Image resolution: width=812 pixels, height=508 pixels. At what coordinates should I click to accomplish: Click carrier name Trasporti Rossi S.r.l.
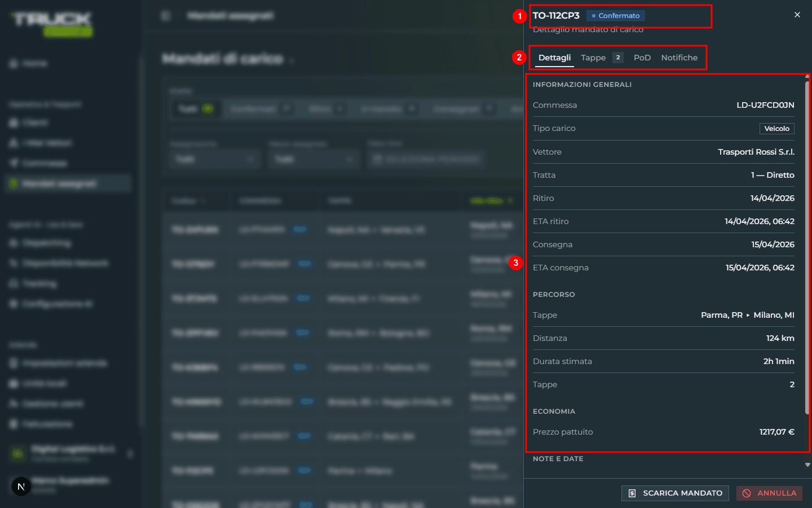coord(756,152)
